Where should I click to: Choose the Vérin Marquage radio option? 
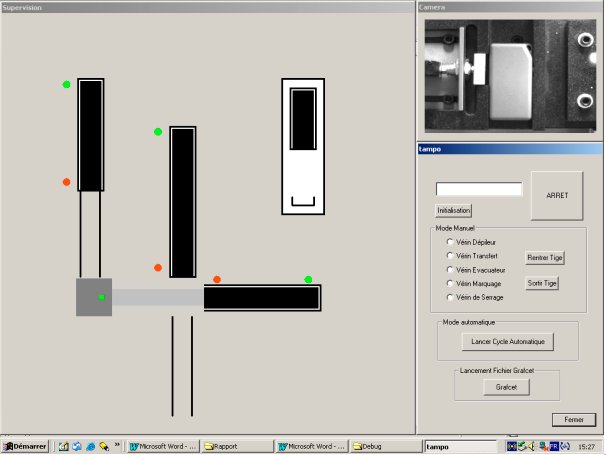click(449, 283)
